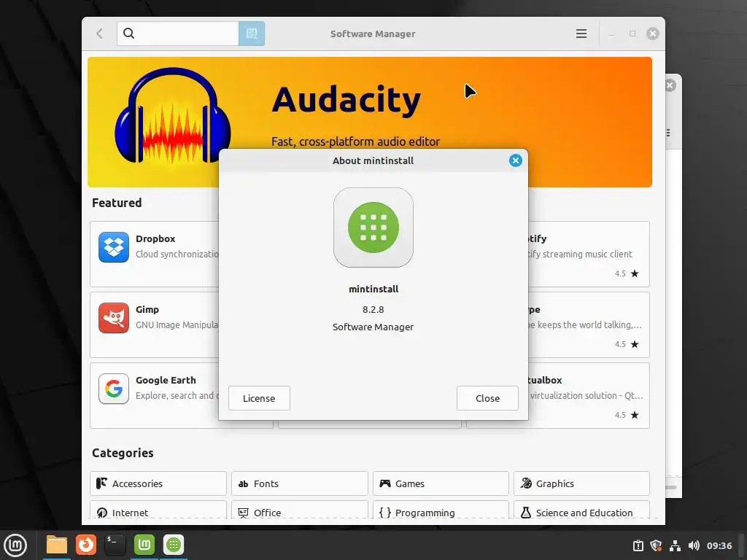
Task: Open the Fonts category
Action: pos(300,483)
